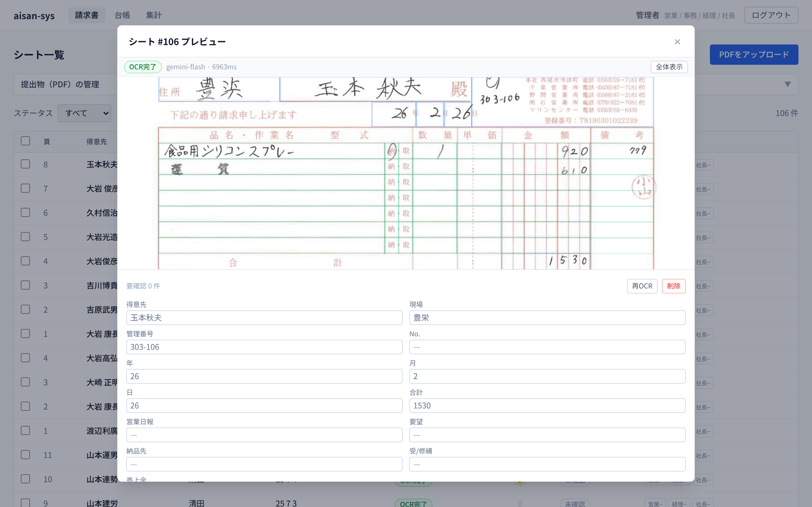Click the 管理番号 field showing 303-106

[264, 347]
